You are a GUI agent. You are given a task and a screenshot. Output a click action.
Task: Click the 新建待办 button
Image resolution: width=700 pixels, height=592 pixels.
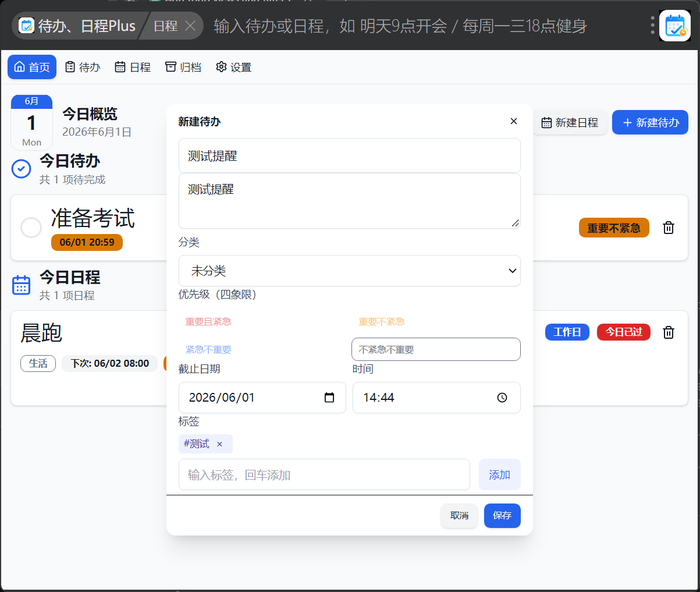(x=650, y=122)
